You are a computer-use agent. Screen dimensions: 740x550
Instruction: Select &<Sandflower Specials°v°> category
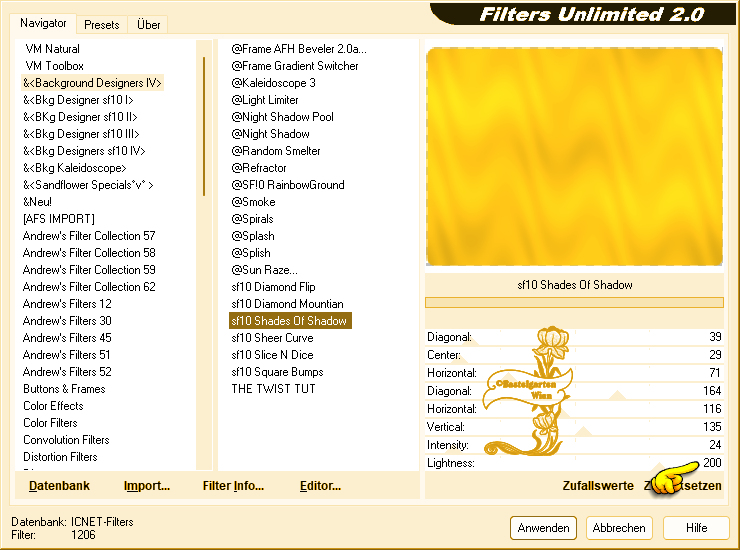pos(88,185)
